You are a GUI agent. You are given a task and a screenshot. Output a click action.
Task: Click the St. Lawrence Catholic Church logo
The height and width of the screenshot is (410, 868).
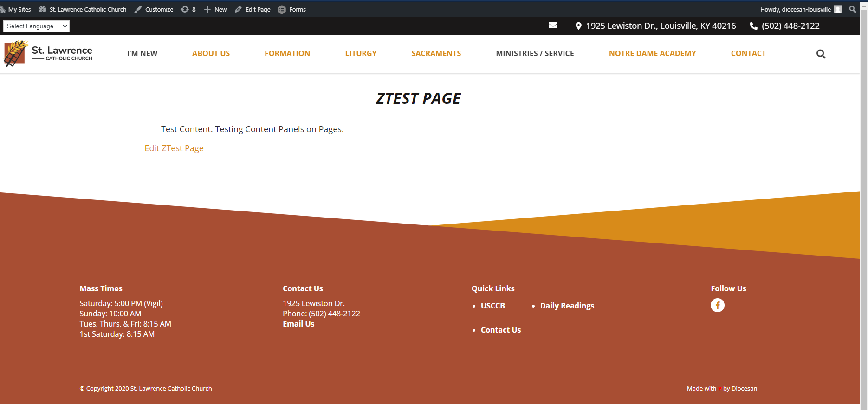(x=48, y=54)
